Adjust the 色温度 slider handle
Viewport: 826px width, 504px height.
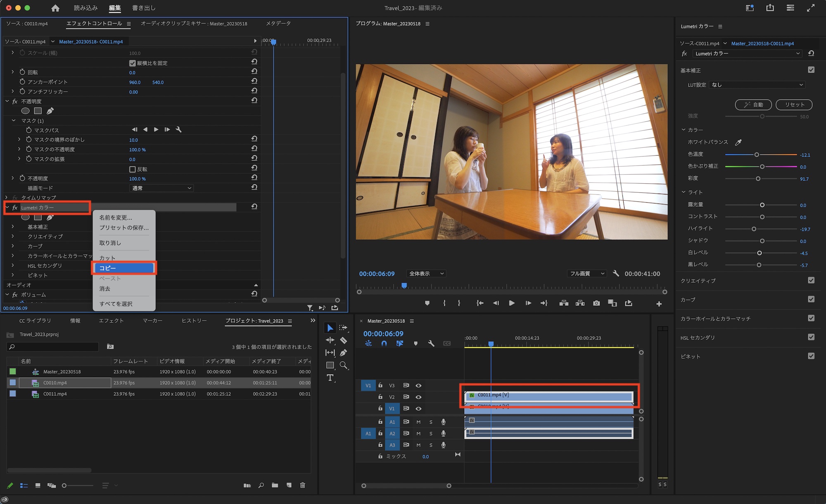click(757, 155)
